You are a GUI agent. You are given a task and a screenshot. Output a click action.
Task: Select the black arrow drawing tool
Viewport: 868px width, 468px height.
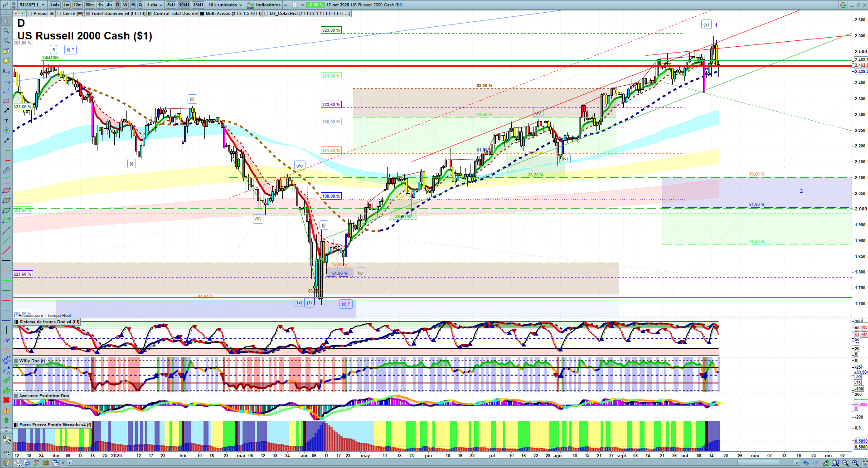coord(6,111)
